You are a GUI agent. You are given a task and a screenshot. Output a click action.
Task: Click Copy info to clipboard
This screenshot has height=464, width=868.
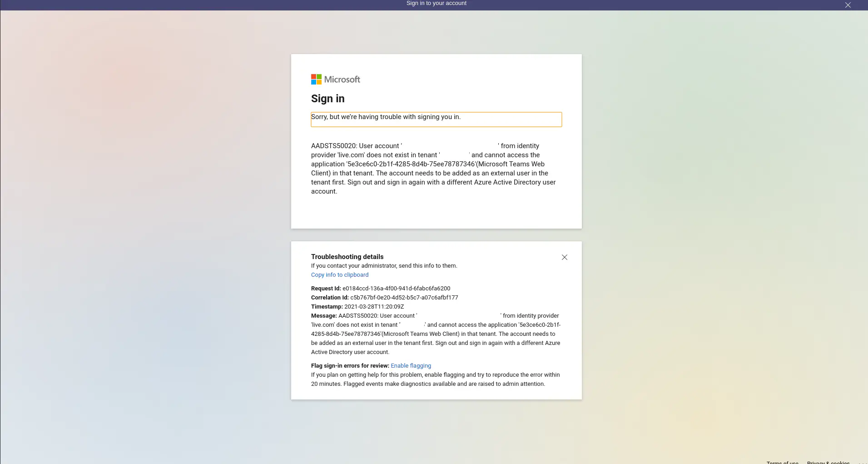(339, 275)
